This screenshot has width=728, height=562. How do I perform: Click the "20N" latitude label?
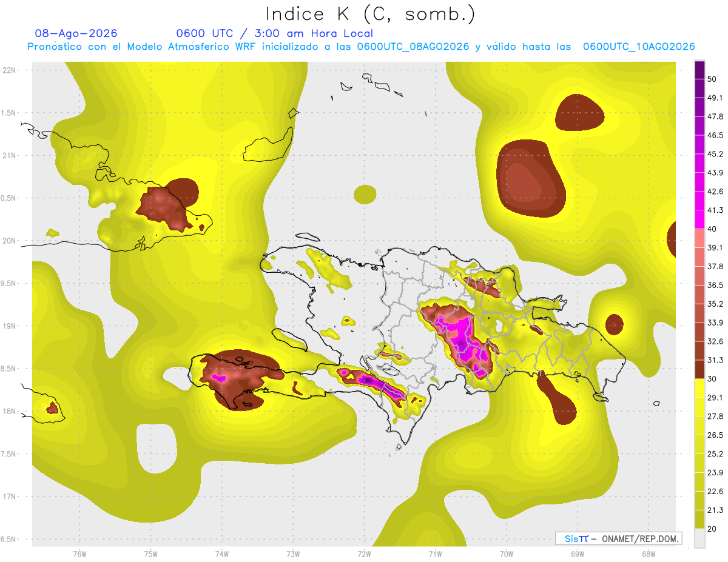coord(9,241)
